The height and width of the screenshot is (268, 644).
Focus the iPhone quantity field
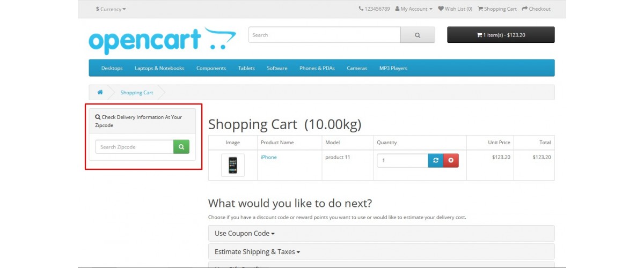(x=402, y=160)
